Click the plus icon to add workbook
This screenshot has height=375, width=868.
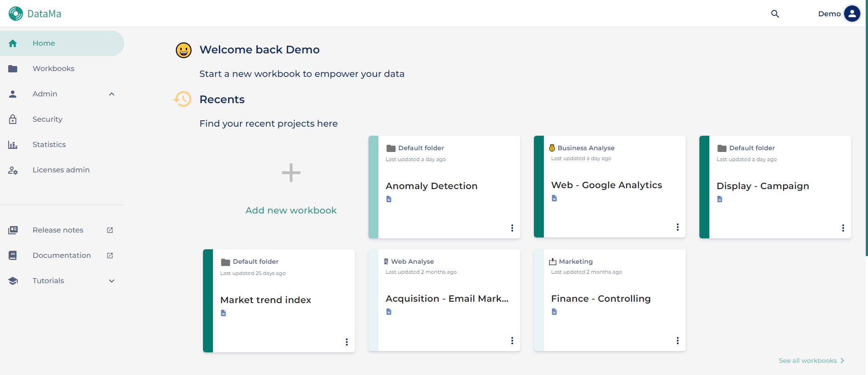(291, 173)
